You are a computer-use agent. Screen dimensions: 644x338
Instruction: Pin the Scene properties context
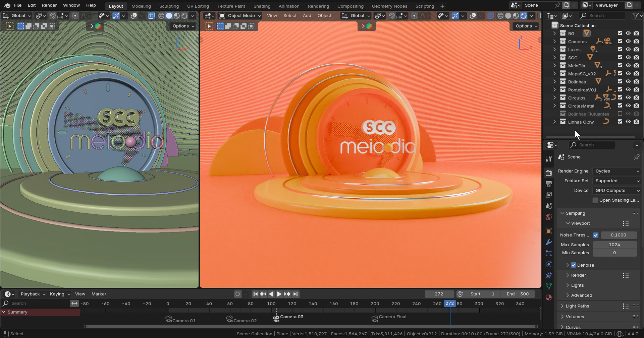pos(636,157)
